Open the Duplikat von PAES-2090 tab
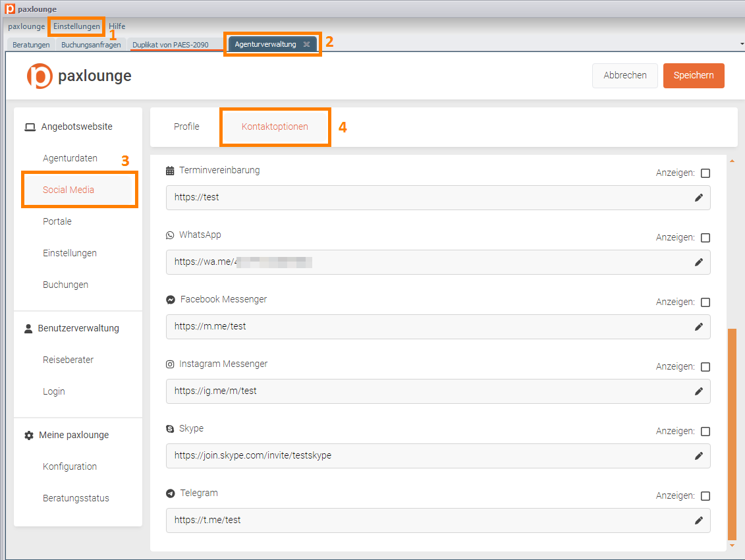The height and width of the screenshot is (560, 745). point(170,45)
